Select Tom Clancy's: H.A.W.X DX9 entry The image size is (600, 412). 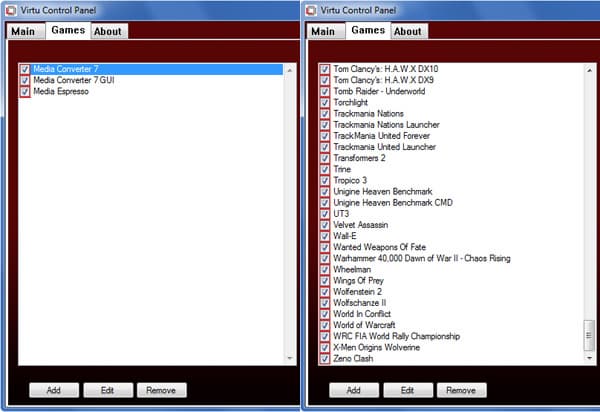[383, 80]
